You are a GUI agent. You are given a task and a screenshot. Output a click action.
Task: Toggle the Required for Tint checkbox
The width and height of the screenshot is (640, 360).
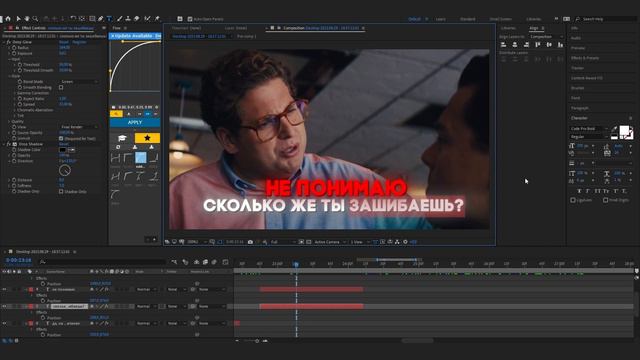coord(61,139)
